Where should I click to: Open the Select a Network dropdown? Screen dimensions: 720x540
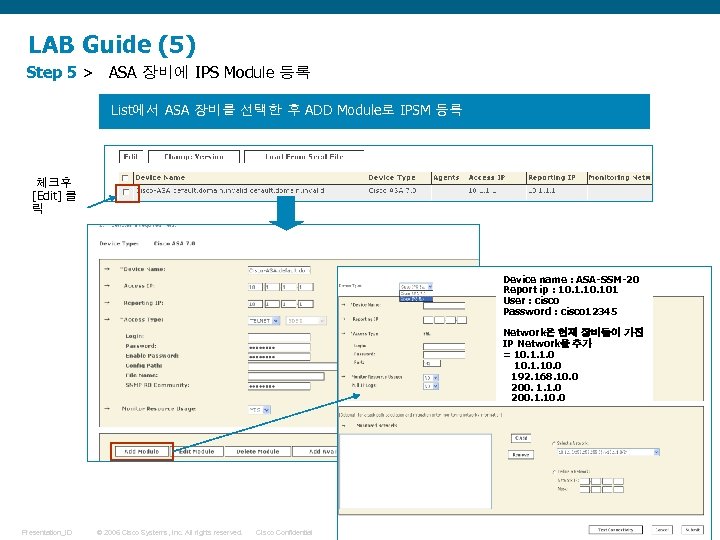click(x=608, y=452)
